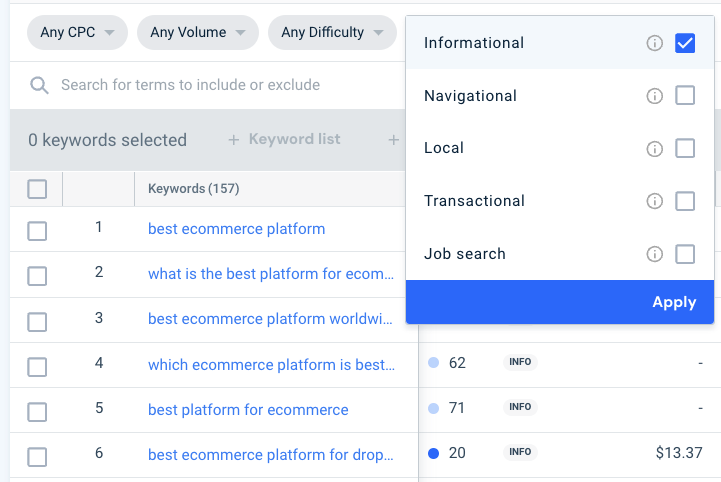Select the Navigational menu option

point(560,96)
